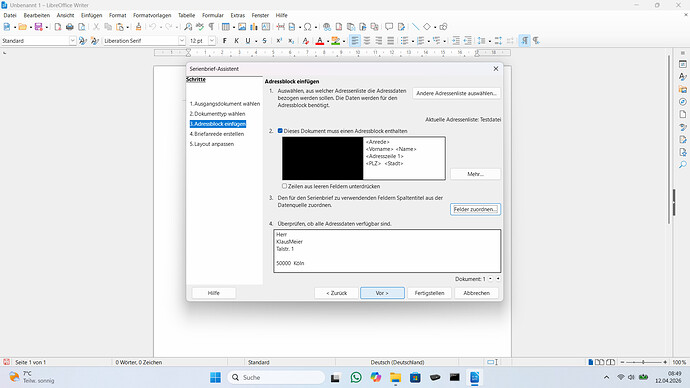Click the Insert image icon

click(242, 27)
